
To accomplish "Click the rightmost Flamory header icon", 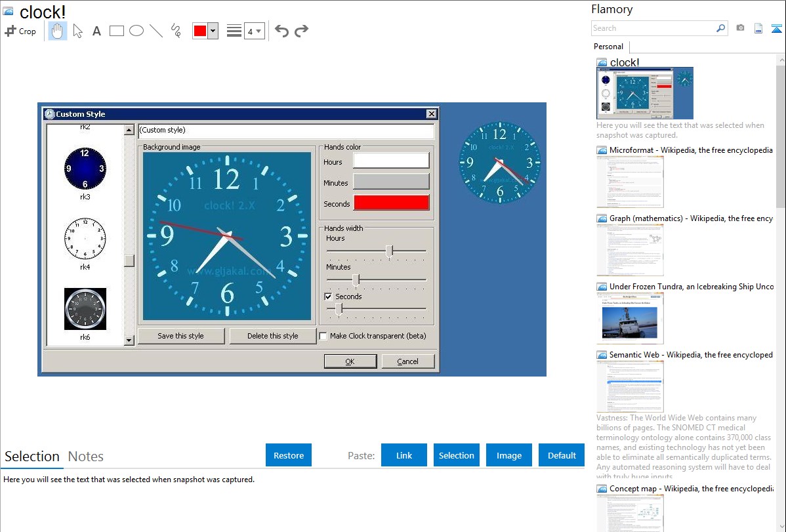I will click(x=776, y=28).
